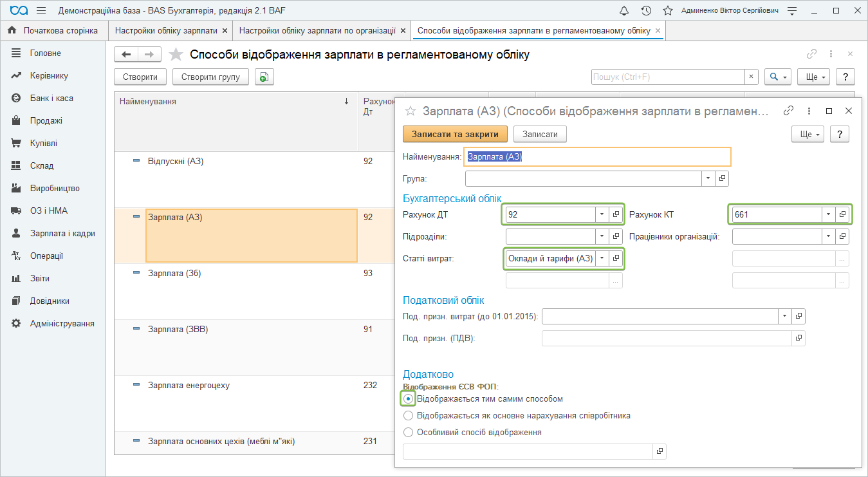The height and width of the screenshot is (477, 868).
Task: Open the Група field dropdown
Action: pos(708,178)
